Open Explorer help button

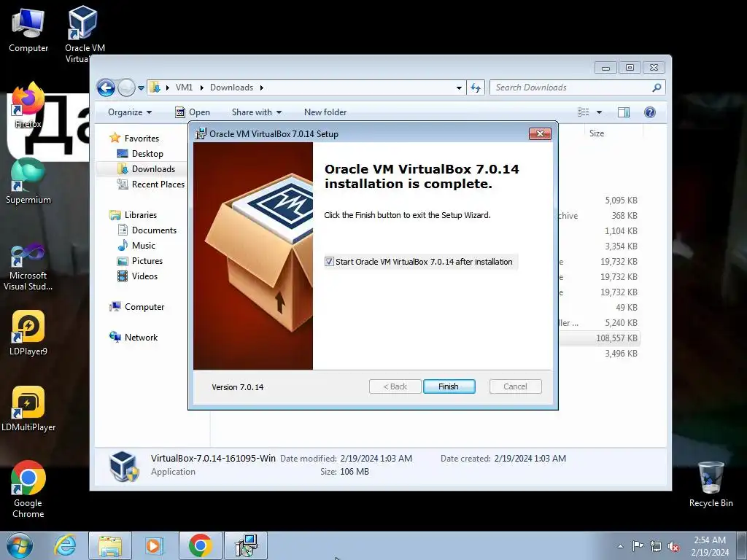650,112
